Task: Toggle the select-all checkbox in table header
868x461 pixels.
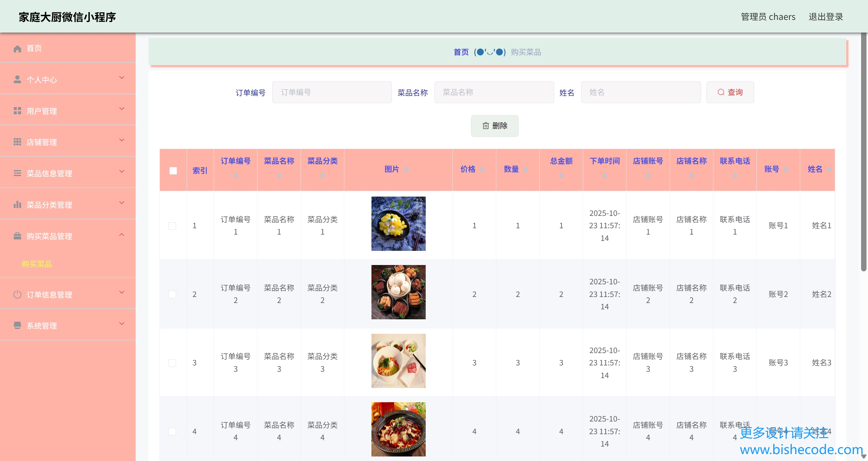Action: pyautogui.click(x=173, y=171)
